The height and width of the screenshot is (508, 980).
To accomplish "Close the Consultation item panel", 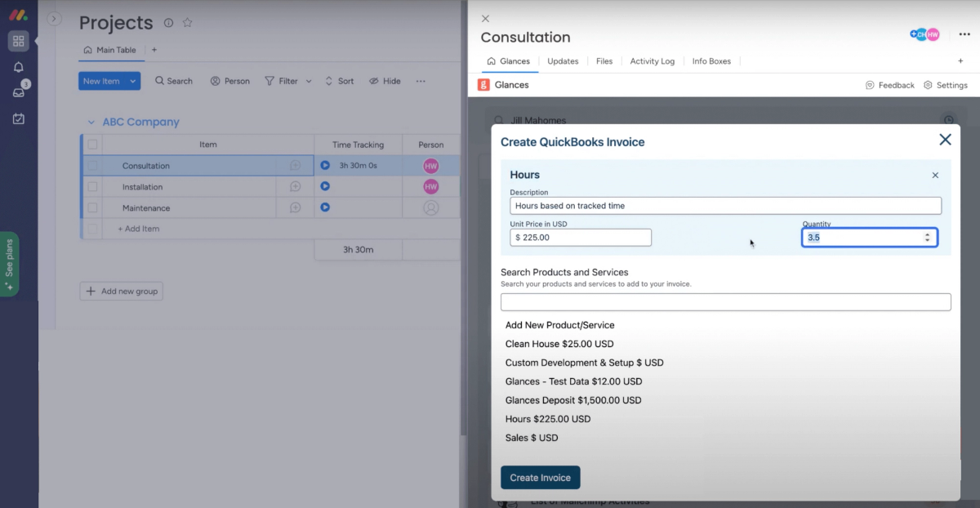I will point(485,18).
